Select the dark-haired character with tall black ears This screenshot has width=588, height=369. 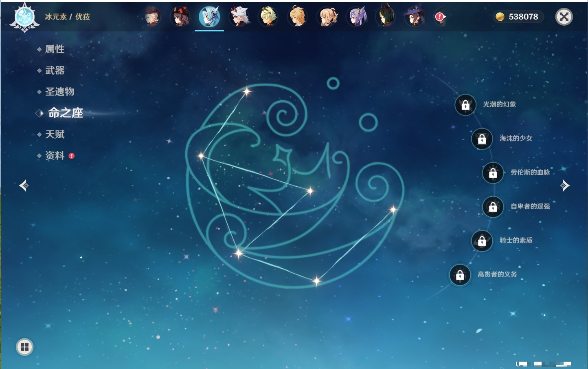(x=386, y=16)
